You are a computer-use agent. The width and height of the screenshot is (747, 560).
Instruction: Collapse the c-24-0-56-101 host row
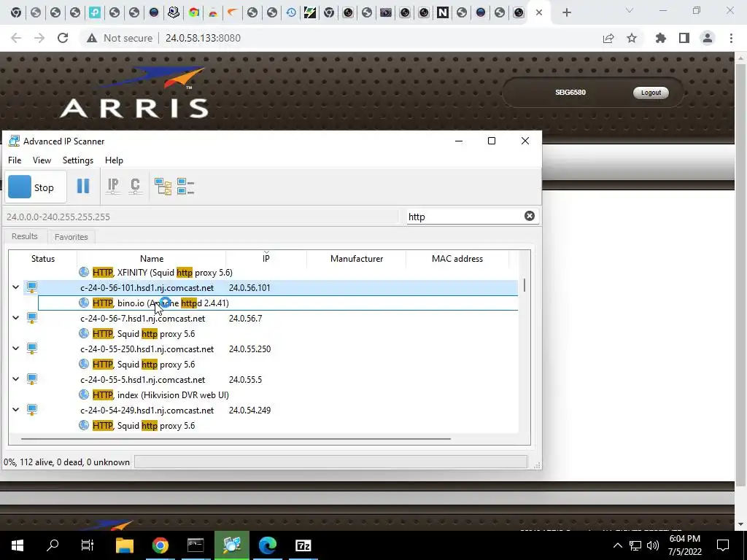pyautogui.click(x=16, y=287)
